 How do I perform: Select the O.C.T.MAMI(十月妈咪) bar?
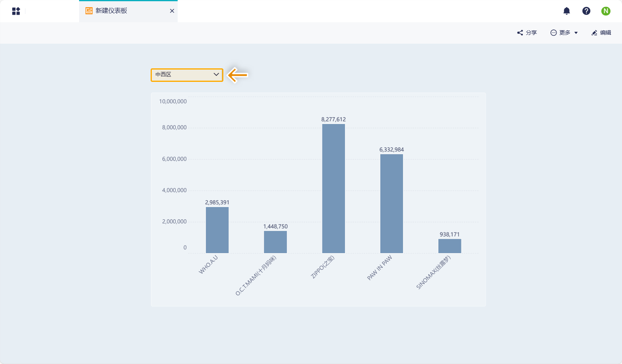point(275,242)
